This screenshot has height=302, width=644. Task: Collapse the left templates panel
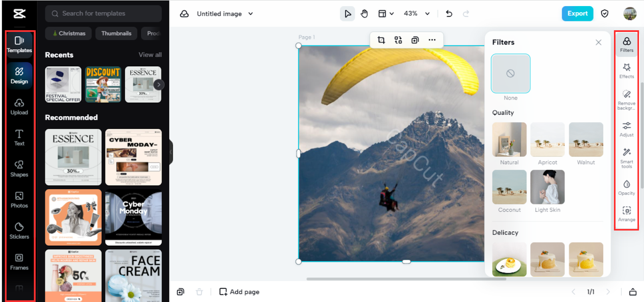click(171, 152)
